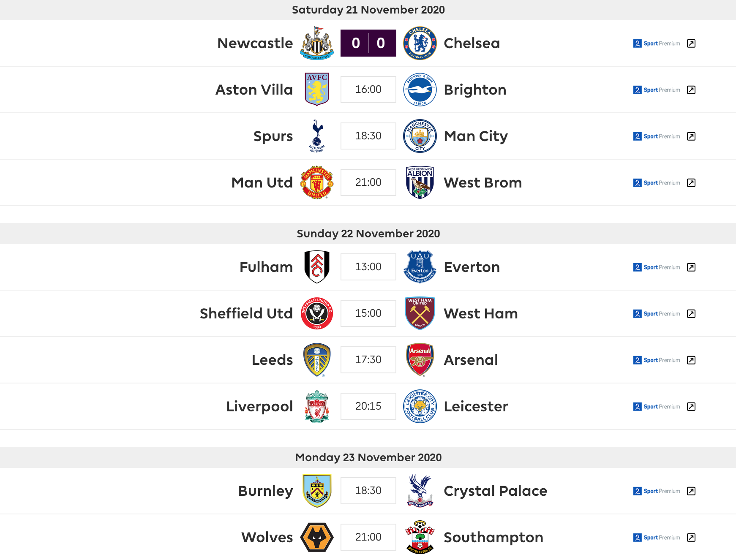Select the Wolves wolf-head logo

tap(317, 537)
